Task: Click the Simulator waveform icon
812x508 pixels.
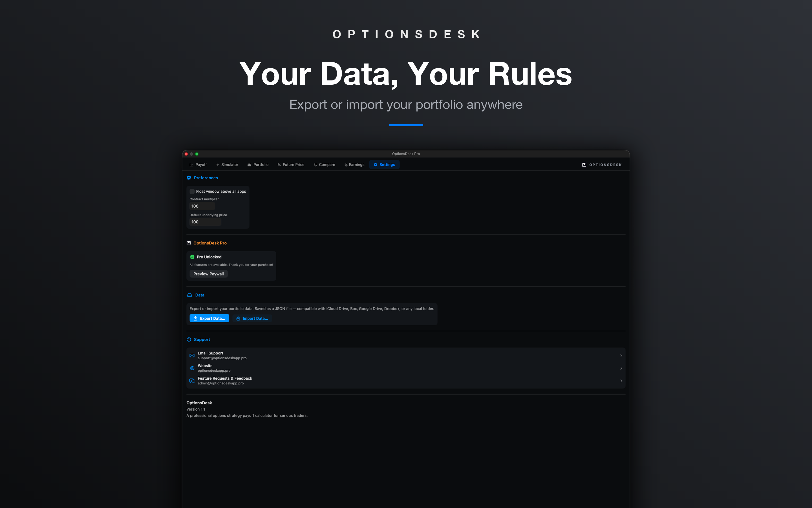Action: pyautogui.click(x=217, y=165)
